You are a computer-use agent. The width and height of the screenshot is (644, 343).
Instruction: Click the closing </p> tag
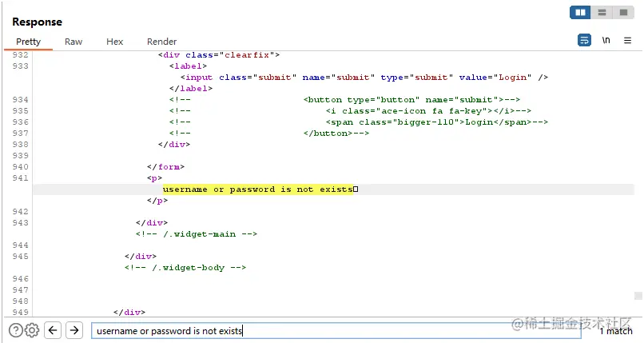point(157,201)
